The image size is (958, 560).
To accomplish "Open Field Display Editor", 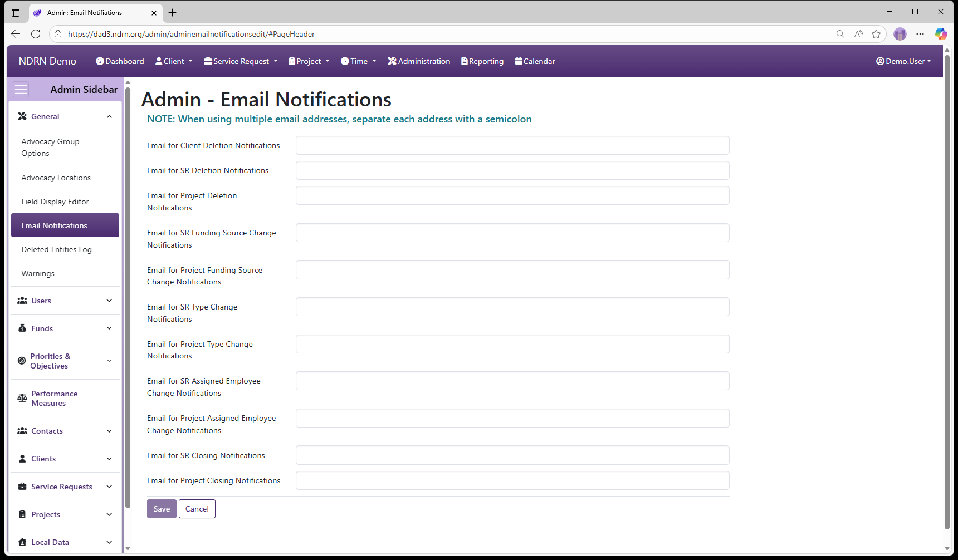I will pos(65,202).
